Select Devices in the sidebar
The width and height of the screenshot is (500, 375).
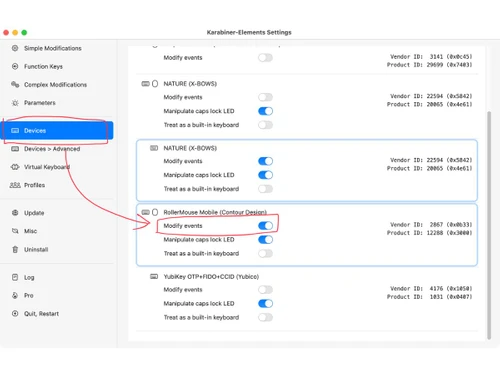[57, 130]
